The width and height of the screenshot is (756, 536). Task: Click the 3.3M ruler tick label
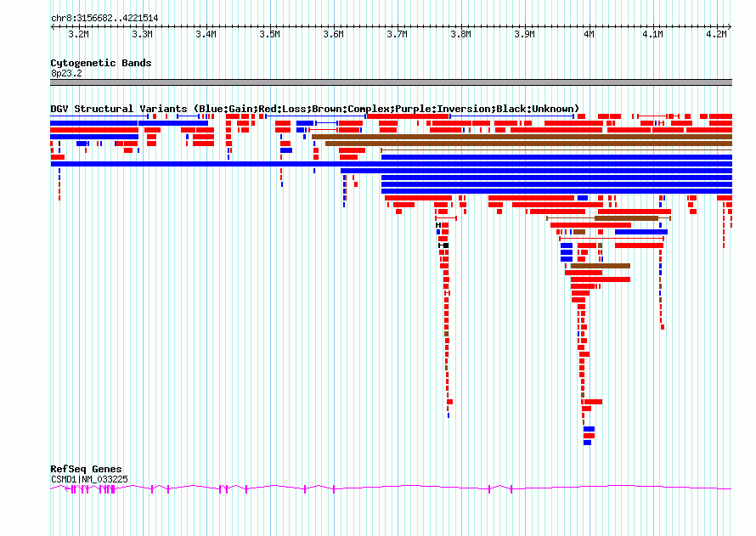click(x=142, y=34)
